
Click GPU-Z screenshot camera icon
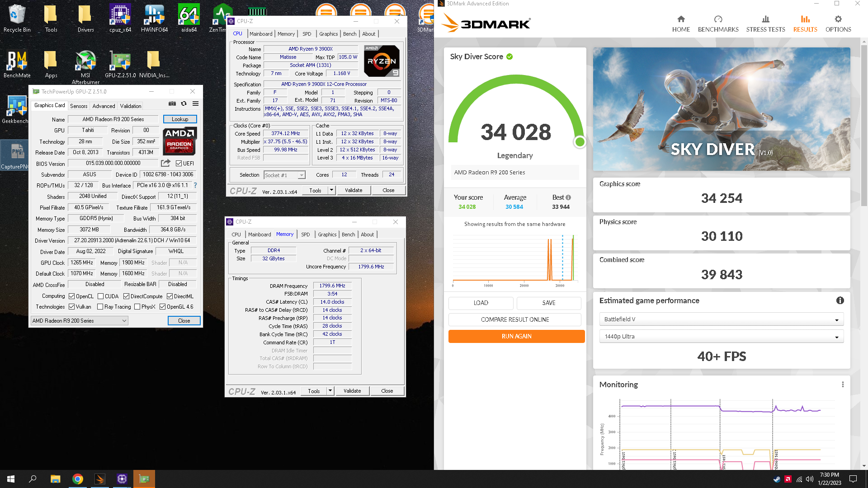[x=172, y=103]
